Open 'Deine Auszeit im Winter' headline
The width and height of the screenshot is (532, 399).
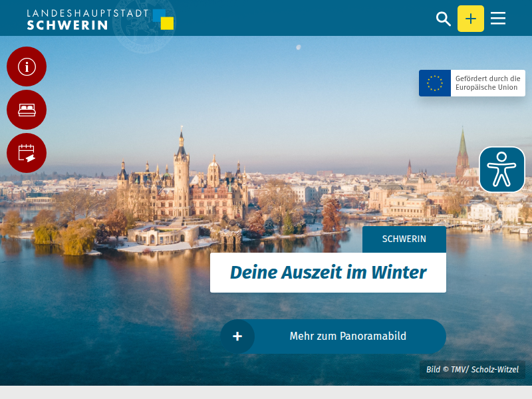(x=328, y=273)
